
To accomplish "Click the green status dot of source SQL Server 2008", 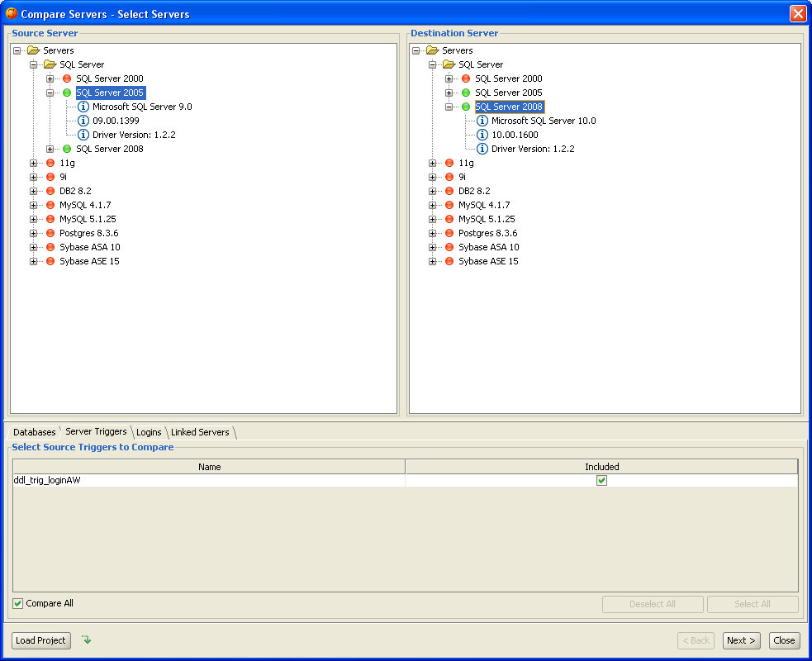I will pyautogui.click(x=67, y=149).
